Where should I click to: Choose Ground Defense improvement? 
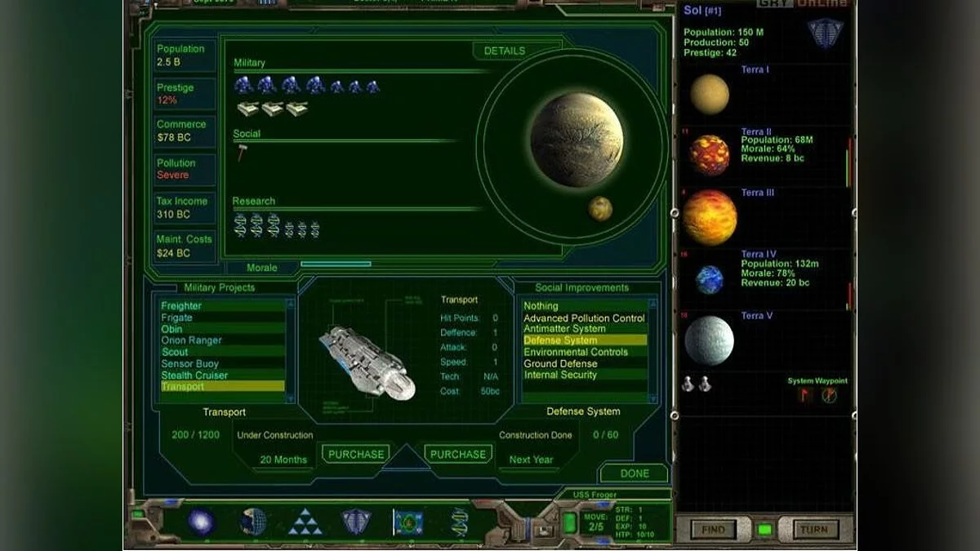[x=585, y=363]
